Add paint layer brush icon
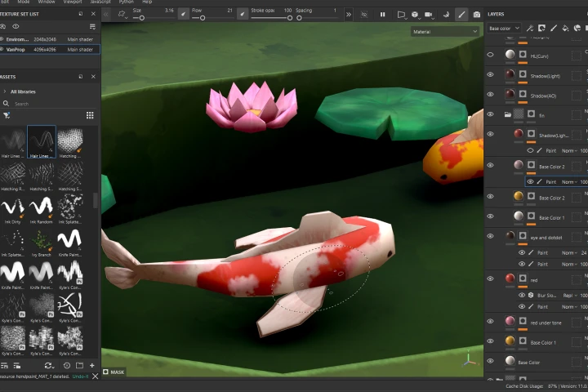The width and height of the screenshot is (588, 392). pyautogui.click(x=554, y=28)
